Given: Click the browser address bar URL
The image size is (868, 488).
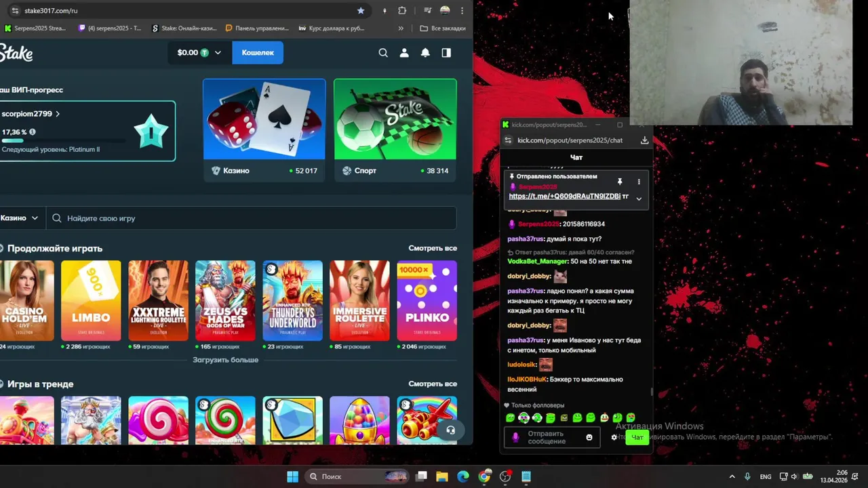Looking at the screenshot, I should [51, 11].
